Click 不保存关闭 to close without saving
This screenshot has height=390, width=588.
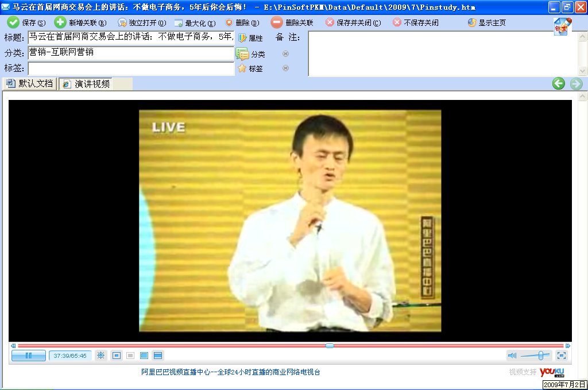pos(416,23)
